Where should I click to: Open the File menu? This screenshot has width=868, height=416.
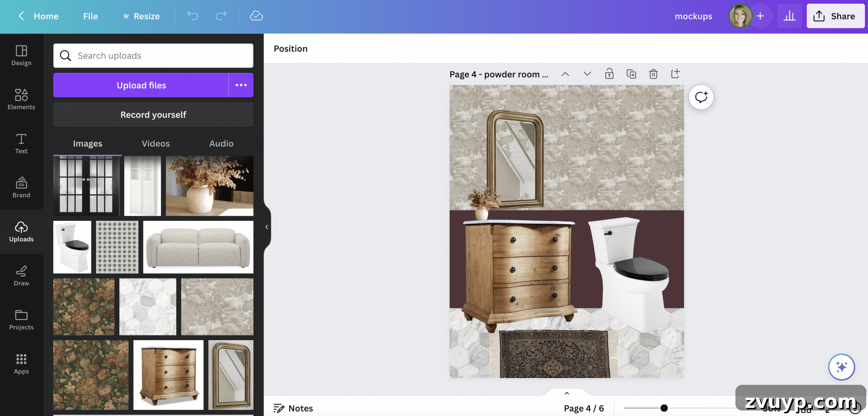click(91, 16)
